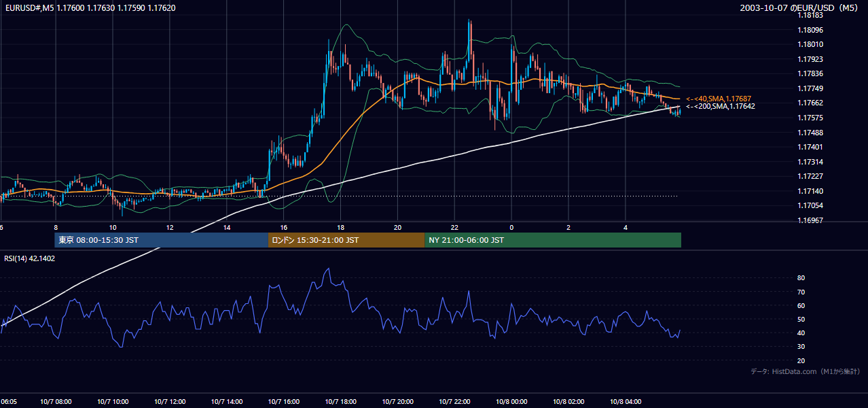Click price axis value 1.18010
Screen dimensions: 868x408
click(x=809, y=44)
